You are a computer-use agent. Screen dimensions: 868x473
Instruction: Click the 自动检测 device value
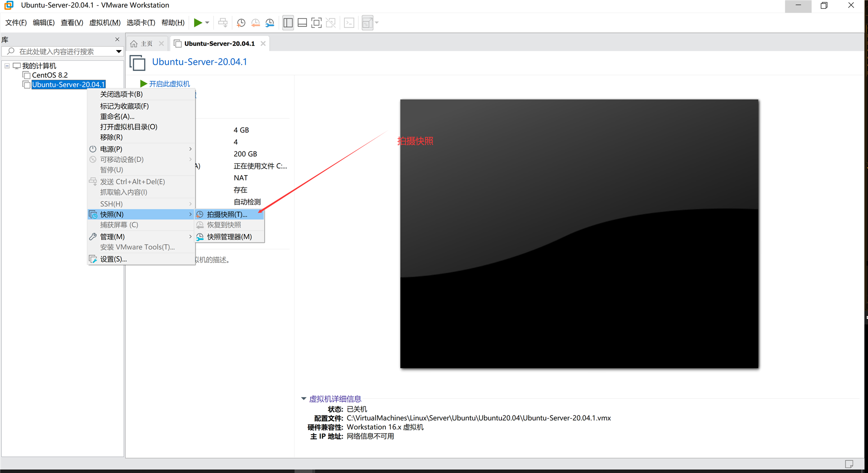[247, 202]
